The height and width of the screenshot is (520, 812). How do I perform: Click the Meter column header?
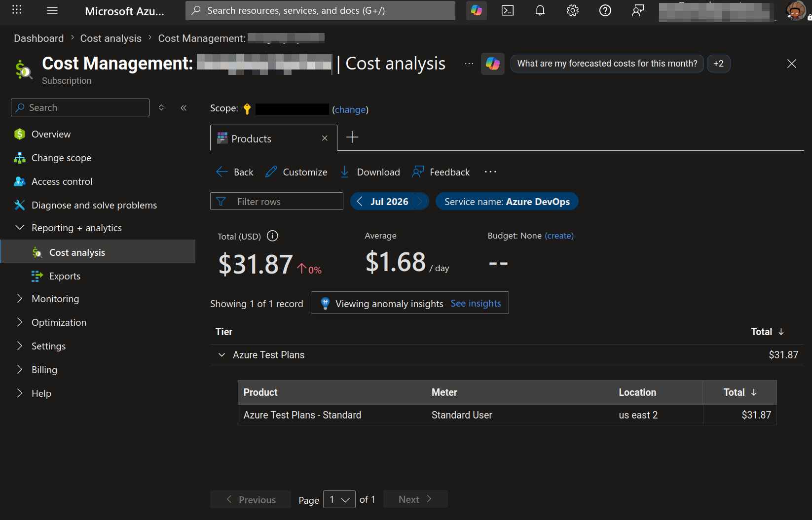coord(444,392)
